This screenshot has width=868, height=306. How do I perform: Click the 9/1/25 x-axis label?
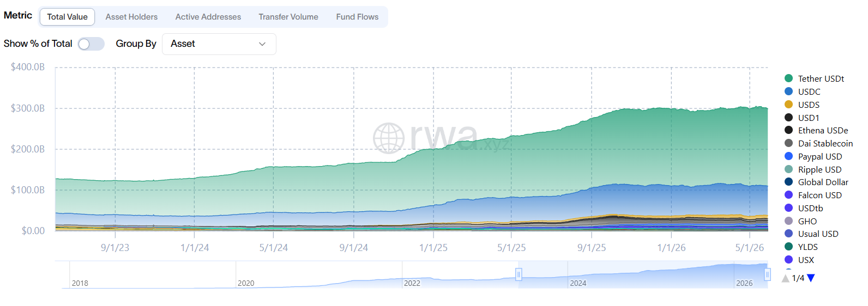pos(592,248)
